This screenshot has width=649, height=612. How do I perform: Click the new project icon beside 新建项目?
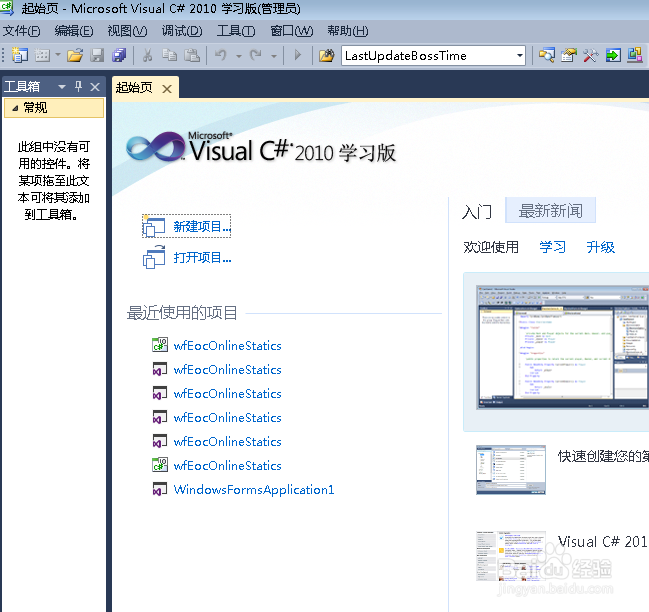[154, 226]
